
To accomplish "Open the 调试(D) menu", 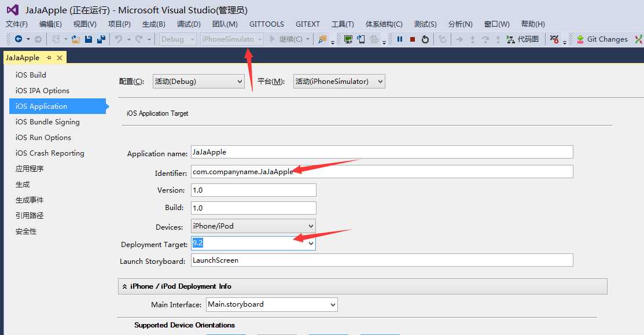I will tap(189, 24).
